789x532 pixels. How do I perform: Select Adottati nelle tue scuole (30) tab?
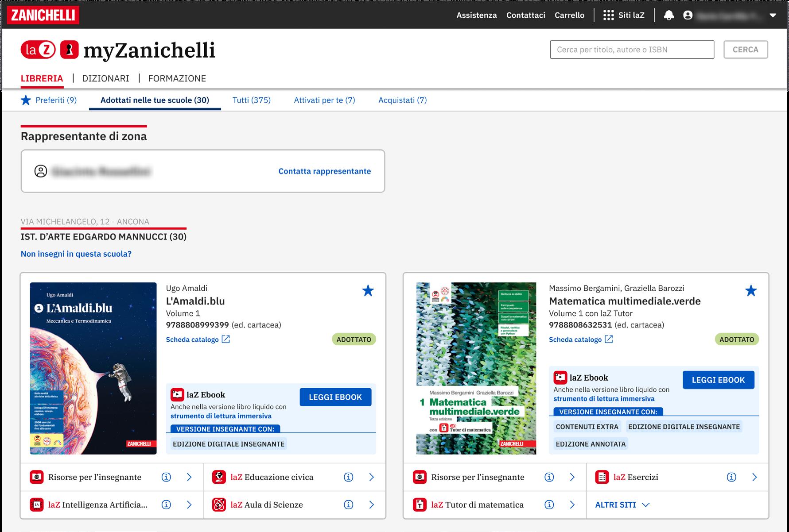(x=155, y=100)
